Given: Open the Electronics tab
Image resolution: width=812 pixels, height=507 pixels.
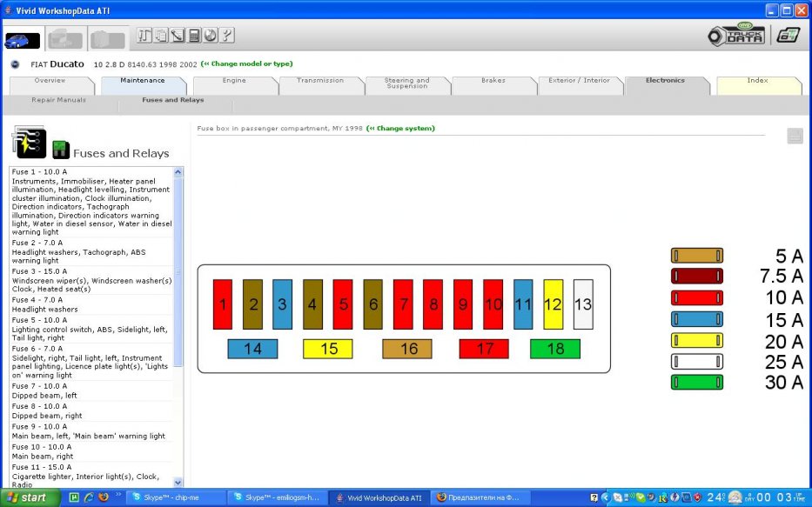Looking at the screenshot, I should click(x=665, y=81).
